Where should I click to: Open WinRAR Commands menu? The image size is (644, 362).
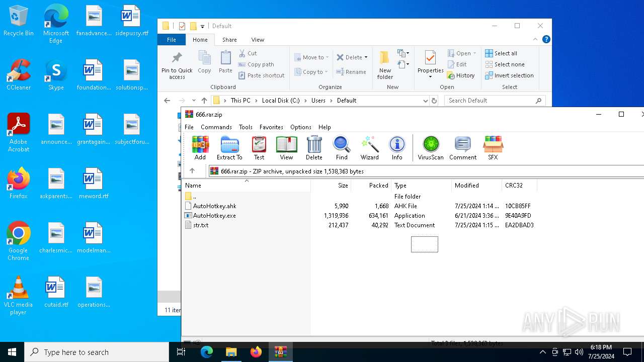click(x=216, y=127)
